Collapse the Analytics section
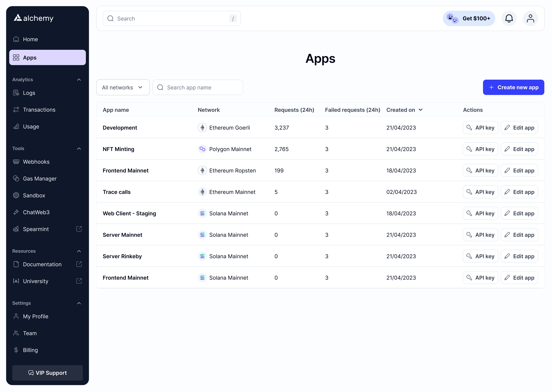Viewport: 552px width, 392px height. click(79, 80)
